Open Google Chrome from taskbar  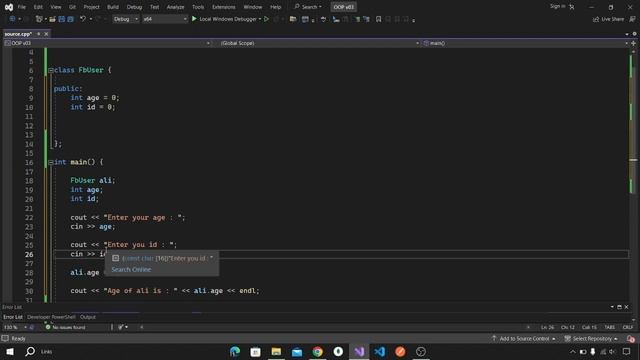click(318, 351)
